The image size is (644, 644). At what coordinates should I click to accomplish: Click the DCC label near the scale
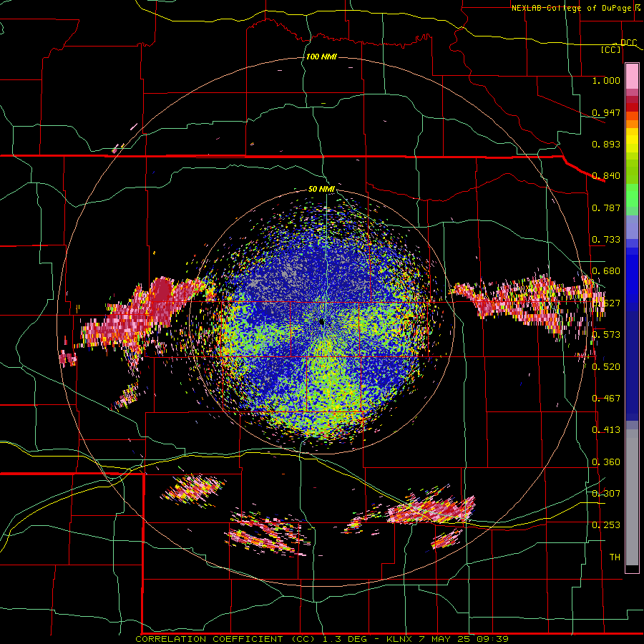628,43
